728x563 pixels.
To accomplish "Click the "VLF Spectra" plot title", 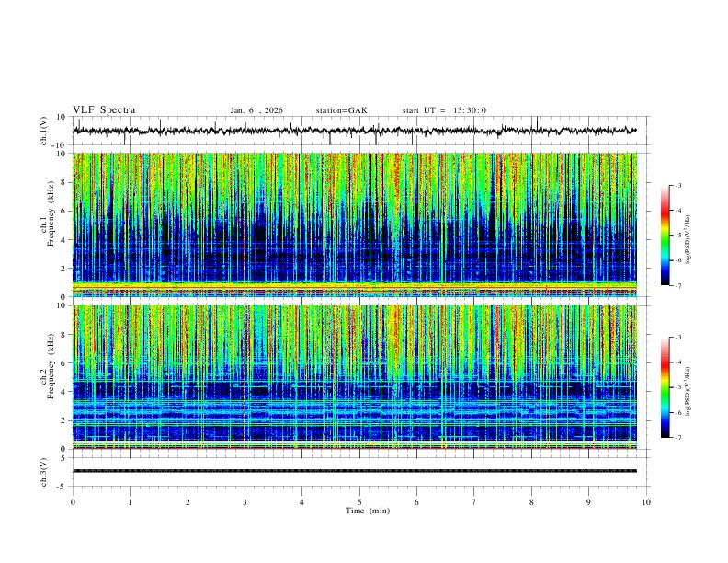I will click(104, 110).
